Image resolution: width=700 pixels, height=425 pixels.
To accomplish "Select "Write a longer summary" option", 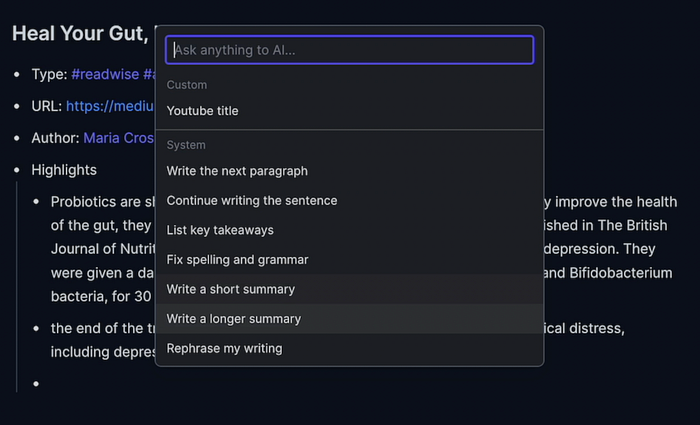I will [234, 319].
